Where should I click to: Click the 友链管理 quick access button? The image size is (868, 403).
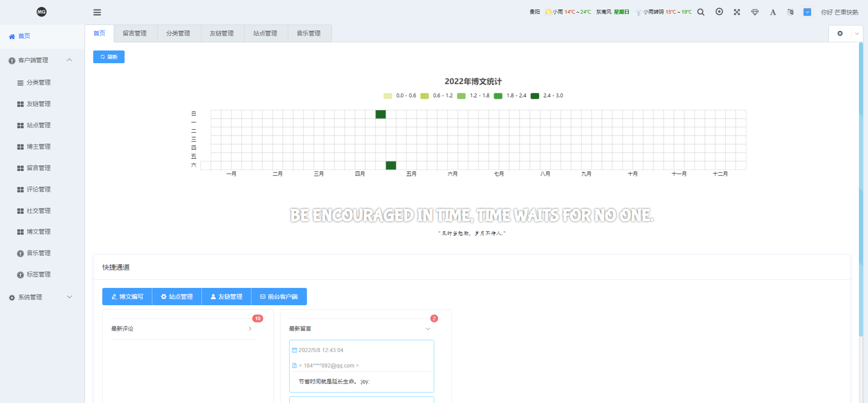click(x=226, y=297)
